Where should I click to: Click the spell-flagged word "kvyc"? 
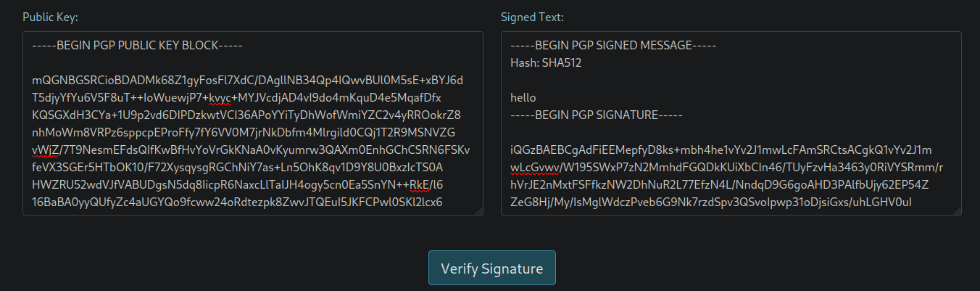coord(220,98)
